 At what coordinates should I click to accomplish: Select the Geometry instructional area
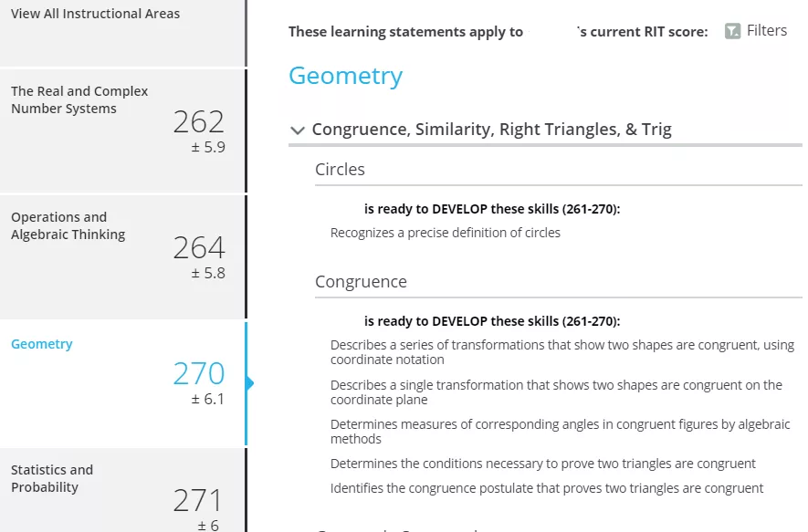coord(122,383)
